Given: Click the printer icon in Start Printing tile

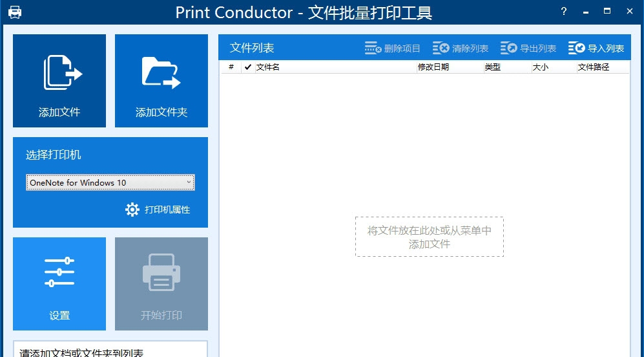Looking at the screenshot, I should (161, 272).
